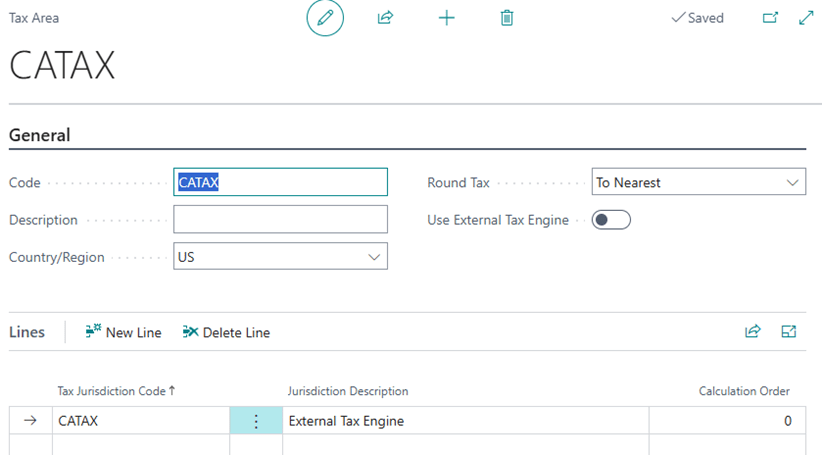
Task: Click share icon in Lines section
Action: pyautogui.click(x=752, y=332)
